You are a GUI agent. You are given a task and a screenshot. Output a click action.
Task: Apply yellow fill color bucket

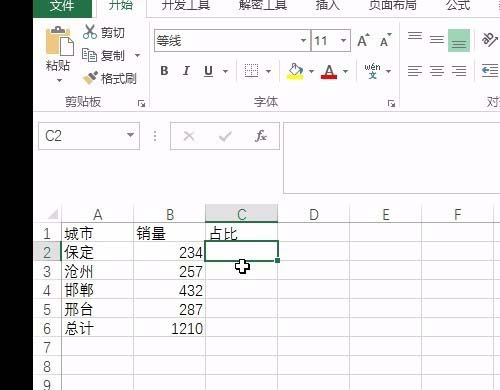tap(295, 71)
